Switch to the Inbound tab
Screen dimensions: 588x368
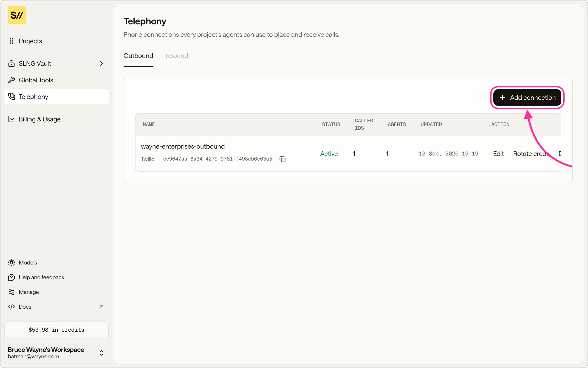pos(176,56)
